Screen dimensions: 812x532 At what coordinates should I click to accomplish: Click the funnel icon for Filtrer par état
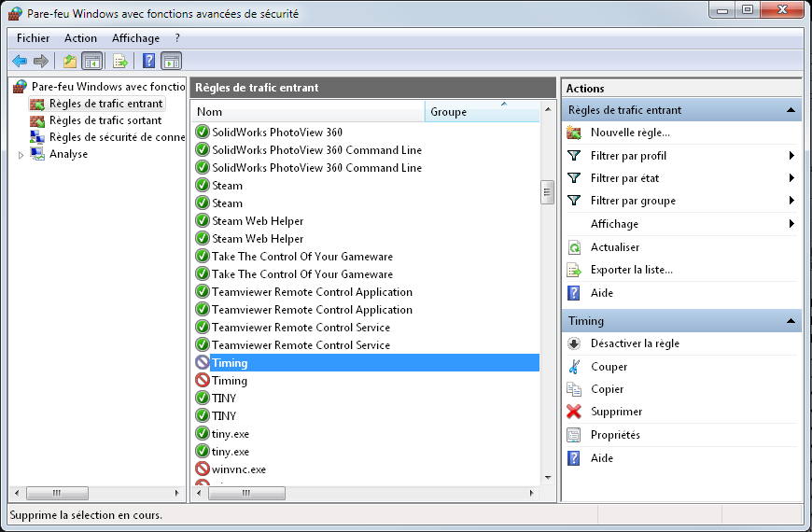[x=574, y=178]
